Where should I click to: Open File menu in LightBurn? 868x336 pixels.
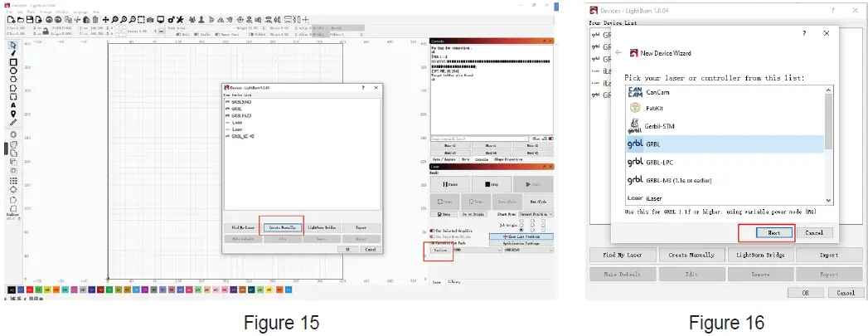point(9,12)
